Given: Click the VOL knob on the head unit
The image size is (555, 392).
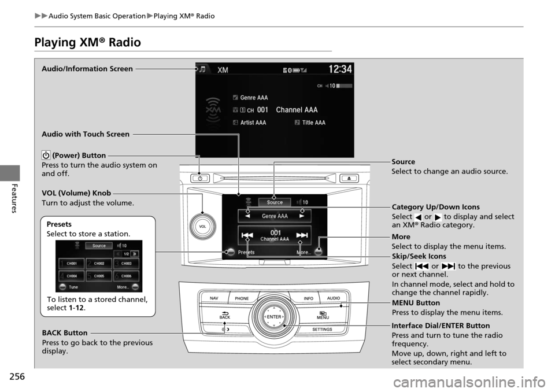Looking at the screenshot, I should pos(202,226).
